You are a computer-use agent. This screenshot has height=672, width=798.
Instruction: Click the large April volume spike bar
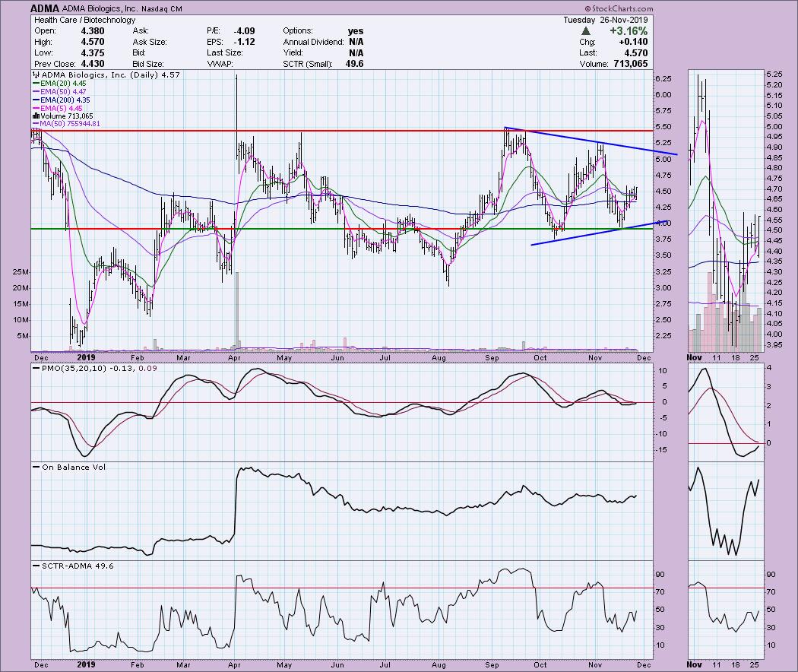(237, 311)
